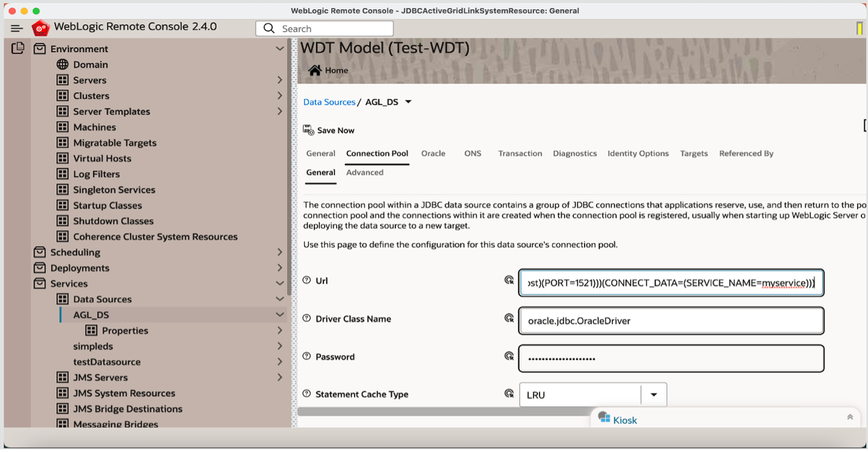Click the yellow status indicator top right
Image resolution: width=868 pixels, height=452 pixels.
(x=860, y=28)
